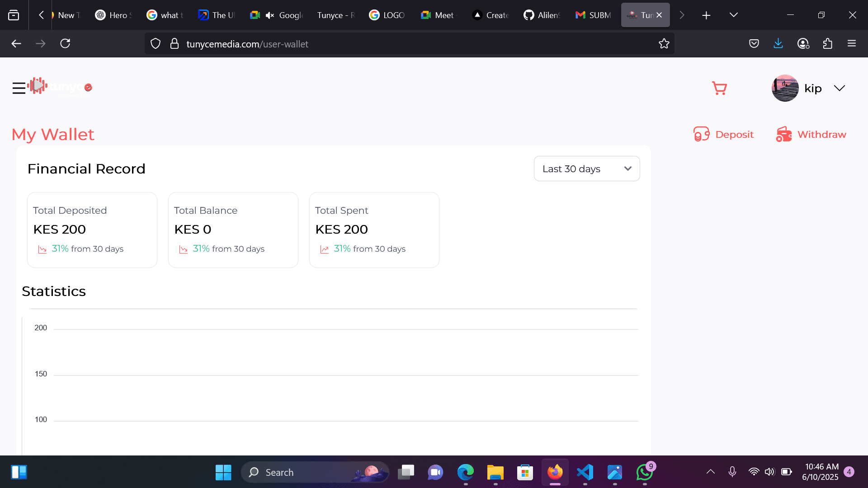Click trend icon in Total Balance card
This screenshot has width=868, height=488.
point(184,249)
